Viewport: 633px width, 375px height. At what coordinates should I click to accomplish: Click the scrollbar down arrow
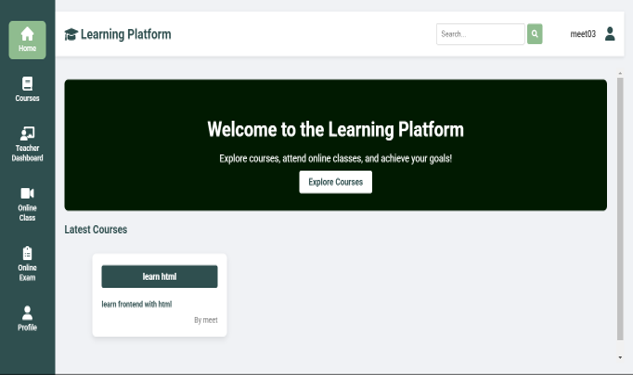pyautogui.click(x=620, y=357)
